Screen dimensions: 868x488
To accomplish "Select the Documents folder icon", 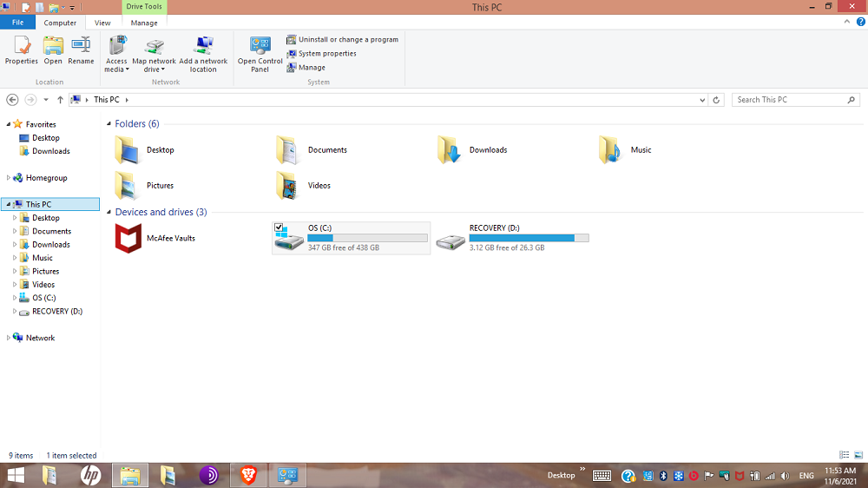I will (287, 150).
